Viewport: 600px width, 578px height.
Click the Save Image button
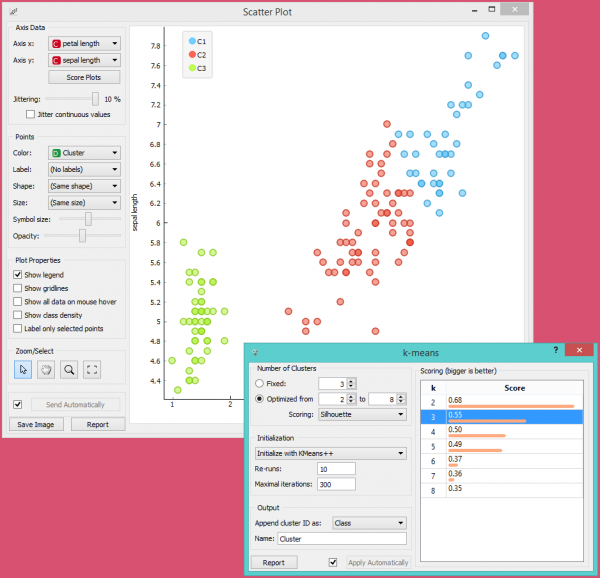[x=38, y=424]
